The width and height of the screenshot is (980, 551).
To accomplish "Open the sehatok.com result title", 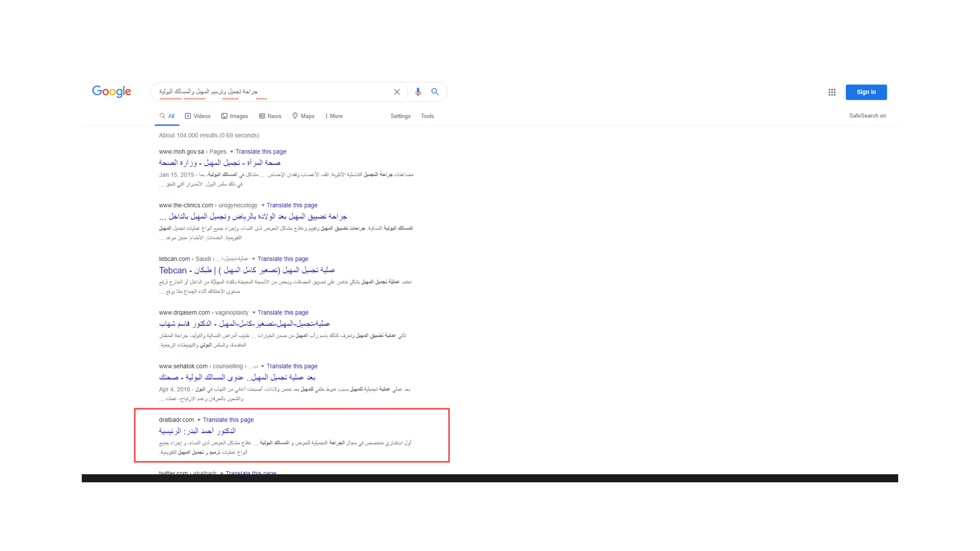I will click(x=237, y=377).
